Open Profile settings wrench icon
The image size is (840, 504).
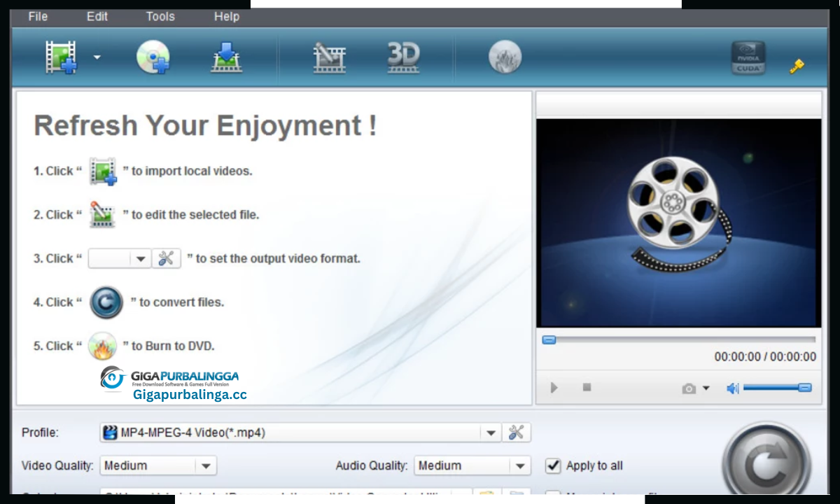pyautogui.click(x=516, y=433)
